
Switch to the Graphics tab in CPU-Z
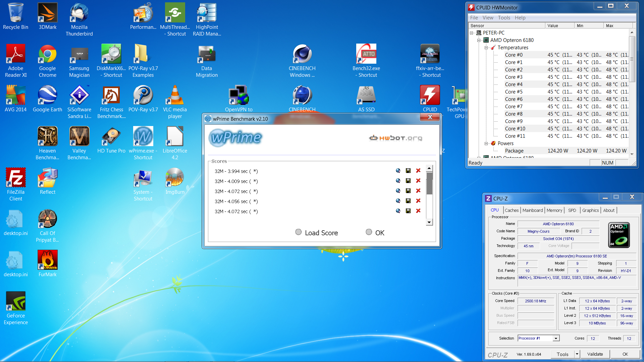590,210
